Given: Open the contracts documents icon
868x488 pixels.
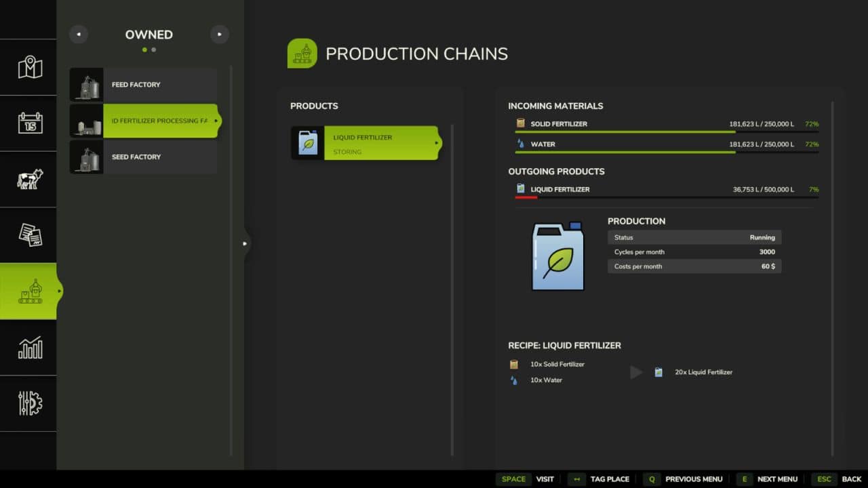Looking at the screenshot, I should 30,235.
